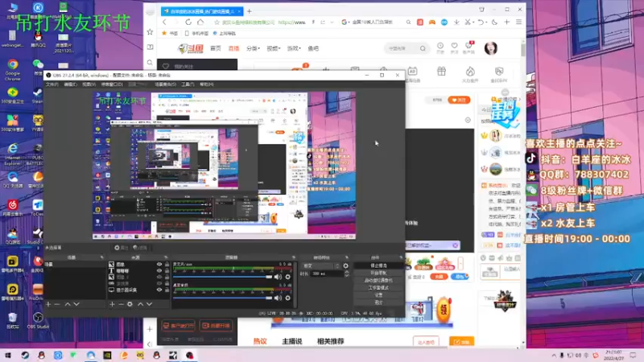This screenshot has height=362, width=644.
Task: Remove the selected scene with minus button
Action: click(57, 304)
